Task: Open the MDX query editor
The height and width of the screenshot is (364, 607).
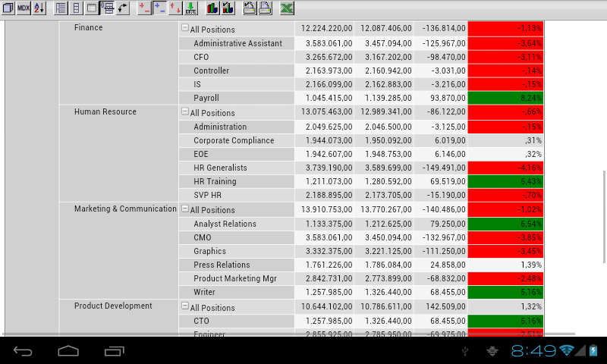Action: click(24, 8)
